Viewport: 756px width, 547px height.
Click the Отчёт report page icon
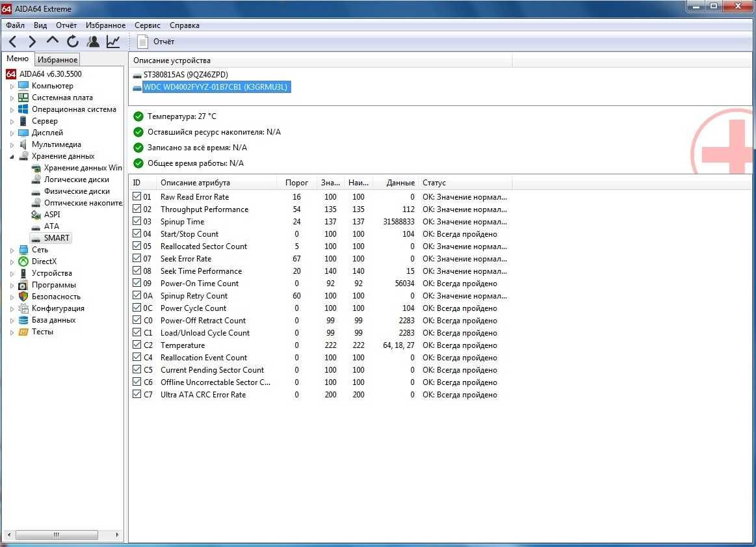click(x=143, y=42)
